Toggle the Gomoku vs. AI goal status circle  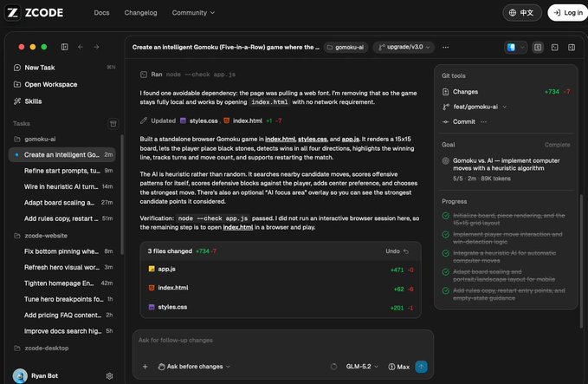coord(445,161)
